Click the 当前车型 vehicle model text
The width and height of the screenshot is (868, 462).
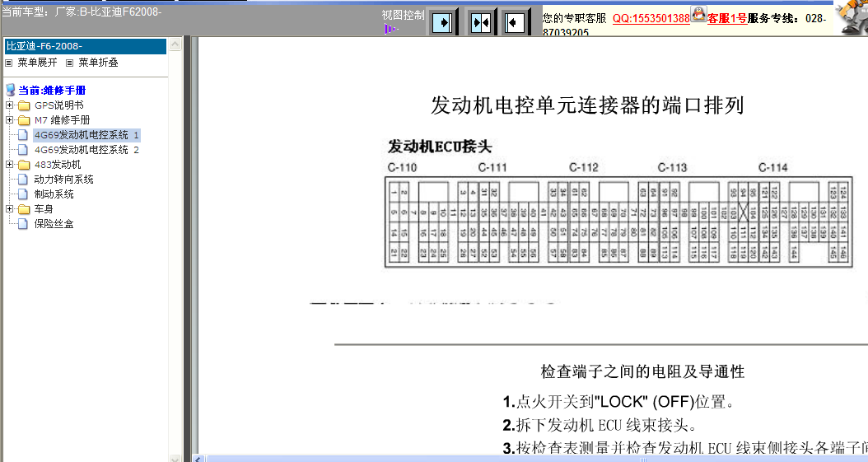82,12
